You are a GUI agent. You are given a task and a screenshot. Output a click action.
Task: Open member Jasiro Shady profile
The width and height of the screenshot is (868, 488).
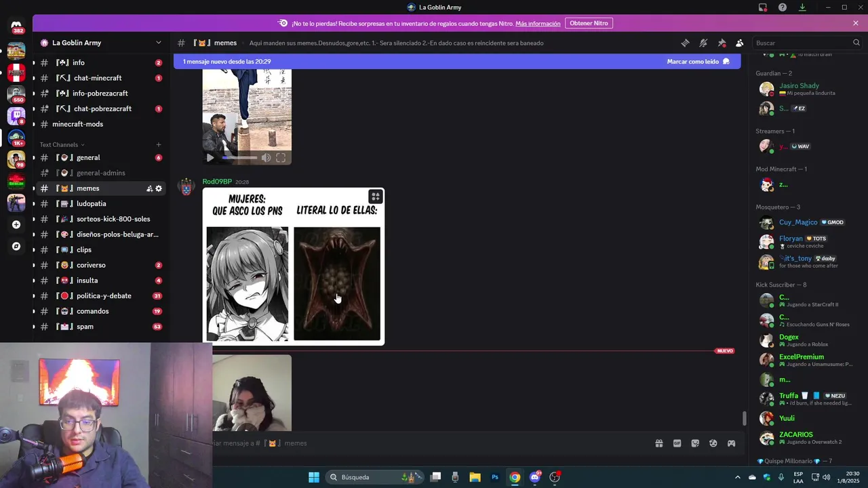pos(799,86)
